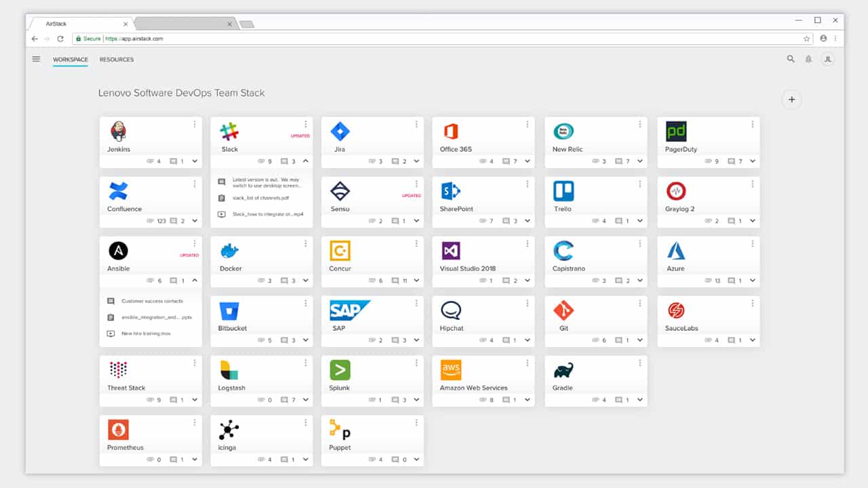Click the Puppet app logo

click(340, 430)
